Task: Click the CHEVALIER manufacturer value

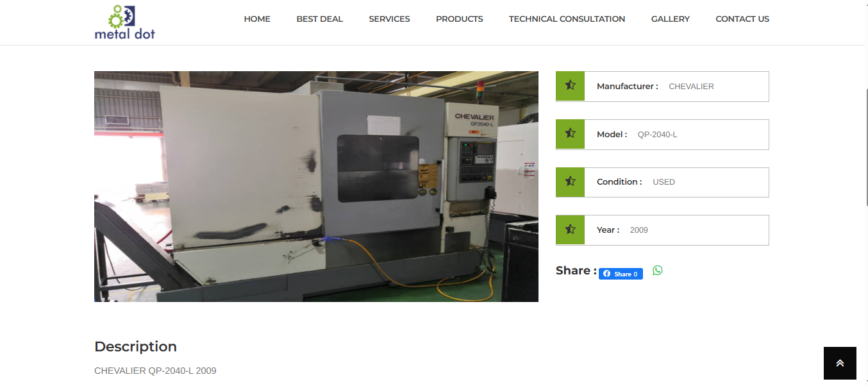Action: [691, 86]
